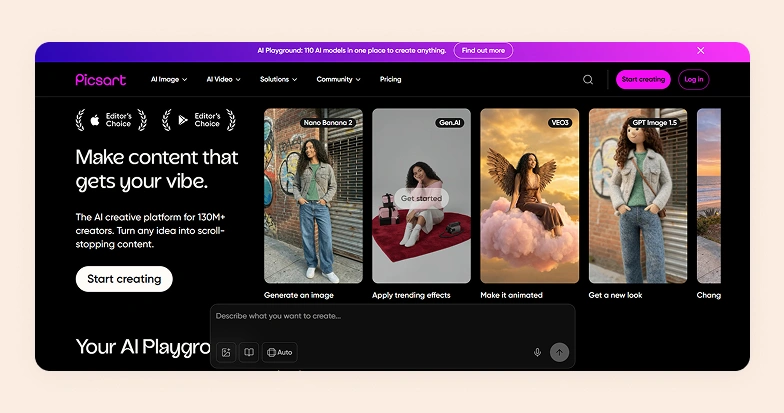Click the white Start creating button
Screen dimensions: 784x413
pyautogui.click(x=124, y=279)
